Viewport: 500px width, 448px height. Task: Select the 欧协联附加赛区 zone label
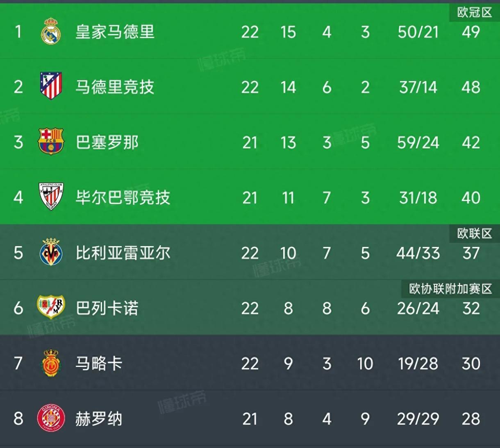click(x=450, y=289)
